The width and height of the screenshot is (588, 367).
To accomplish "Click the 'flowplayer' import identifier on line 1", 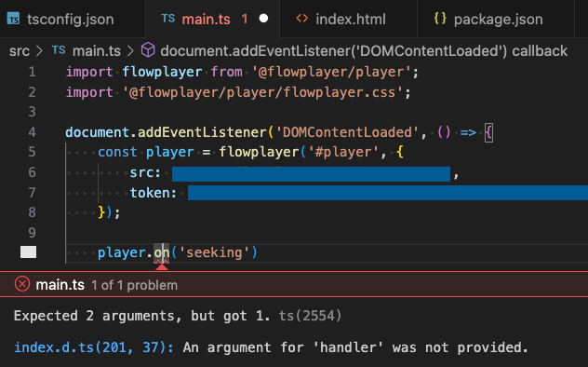I will point(162,72).
